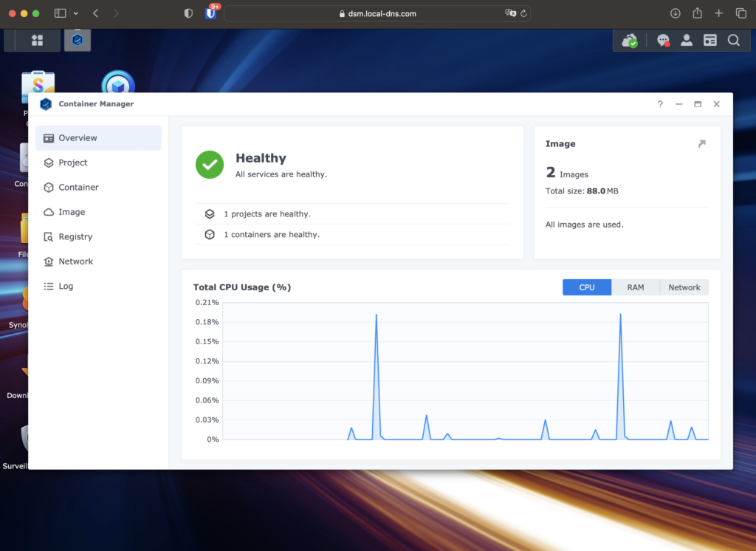Open the Log sidebar entry
This screenshot has height=551, width=756.
(66, 287)
